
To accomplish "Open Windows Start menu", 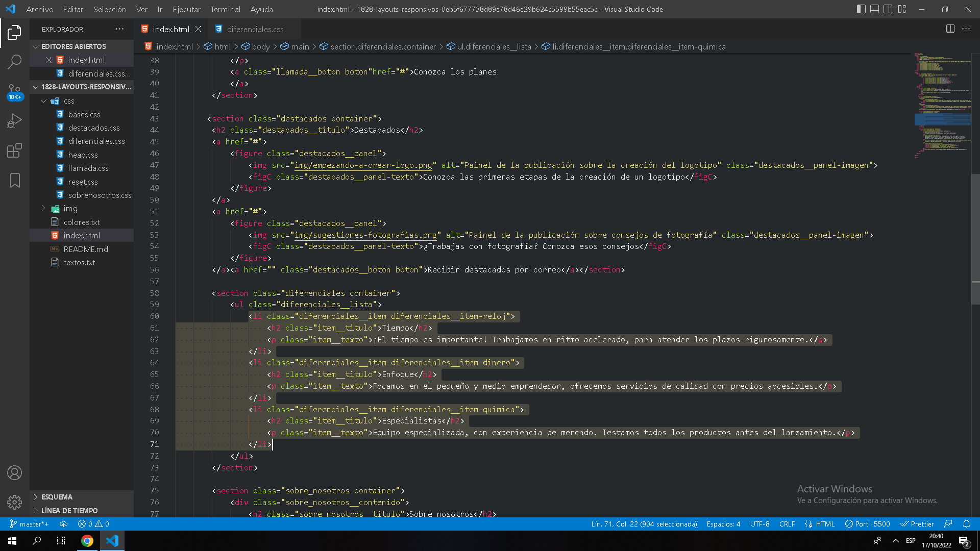I will pyautogui.click(x=12, y=541).
